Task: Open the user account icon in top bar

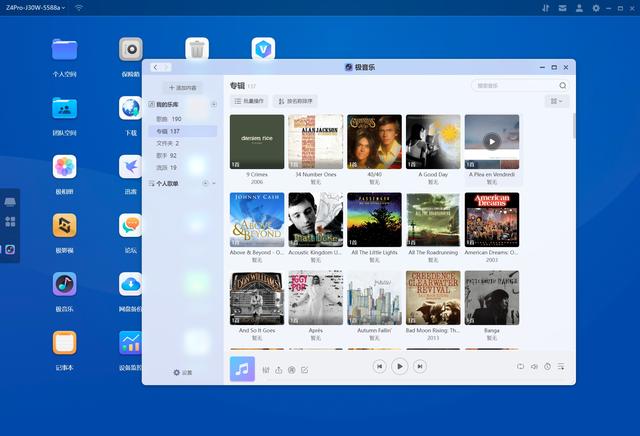Action: click(x=579, y=8)
